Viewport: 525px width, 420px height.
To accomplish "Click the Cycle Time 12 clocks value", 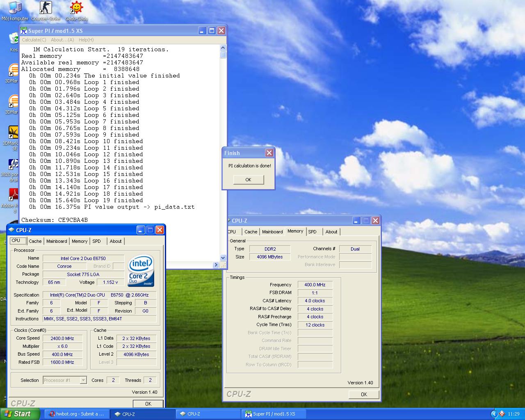I will tap(315, 325).
